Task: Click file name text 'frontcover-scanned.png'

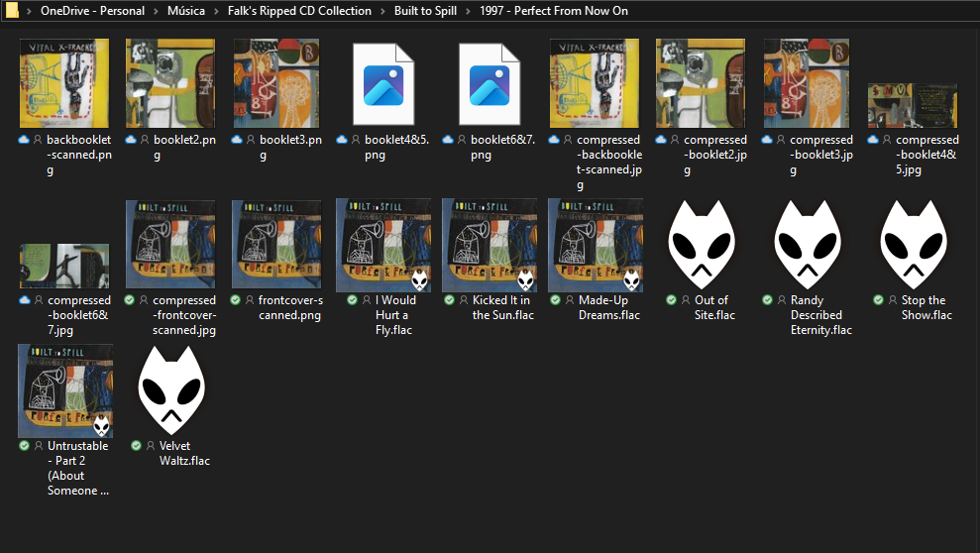Action: (x=290, y=307)
